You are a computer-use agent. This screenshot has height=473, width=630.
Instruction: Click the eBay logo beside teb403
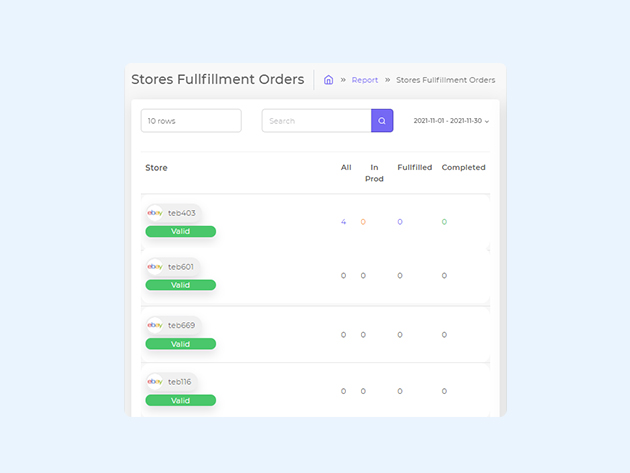point(155,213)
